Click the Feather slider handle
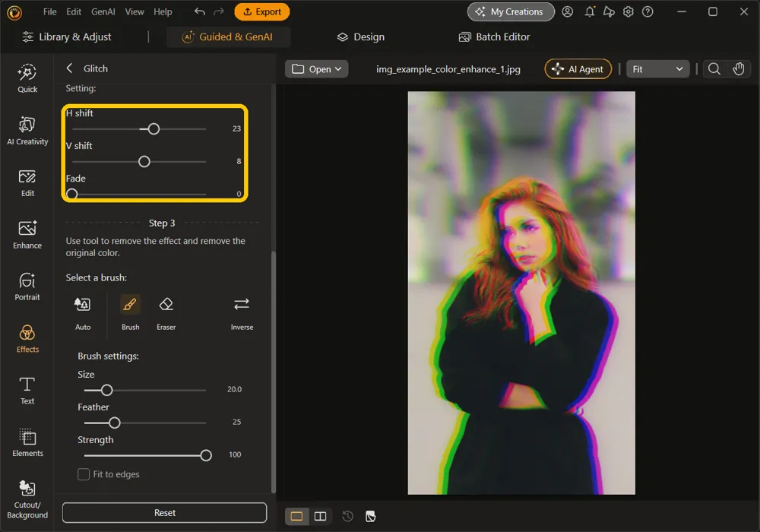This screenshot has width=760, height=532. [x=115, y=423]
